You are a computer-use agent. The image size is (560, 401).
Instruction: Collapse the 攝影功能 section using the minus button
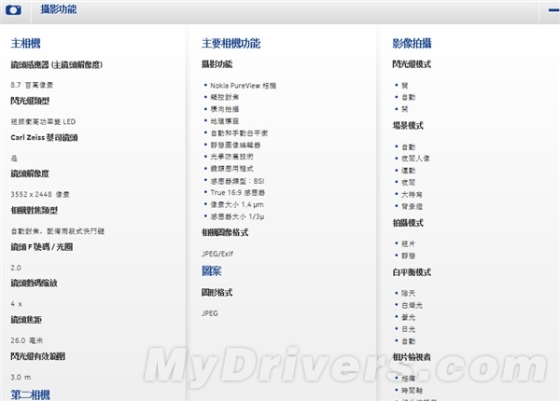click(x=554, y=10)
